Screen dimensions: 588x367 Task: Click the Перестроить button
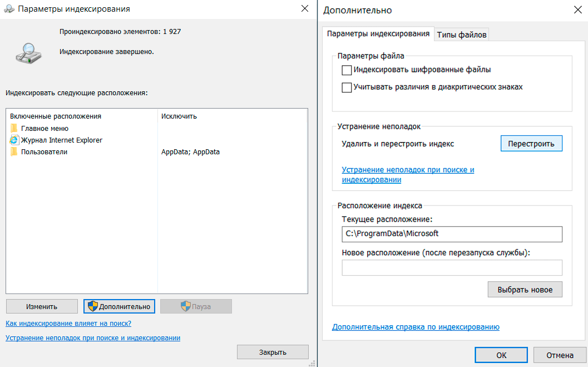coord(531,143)
